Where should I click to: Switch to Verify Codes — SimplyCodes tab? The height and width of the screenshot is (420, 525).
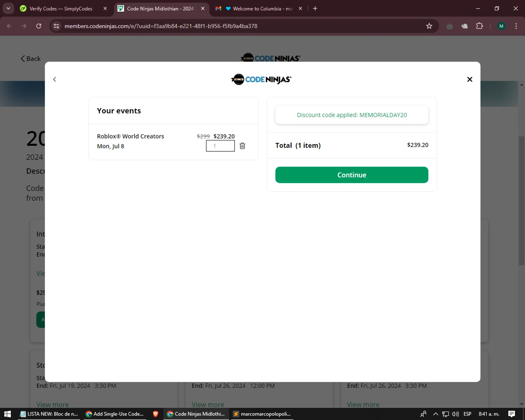coord(61,8)
